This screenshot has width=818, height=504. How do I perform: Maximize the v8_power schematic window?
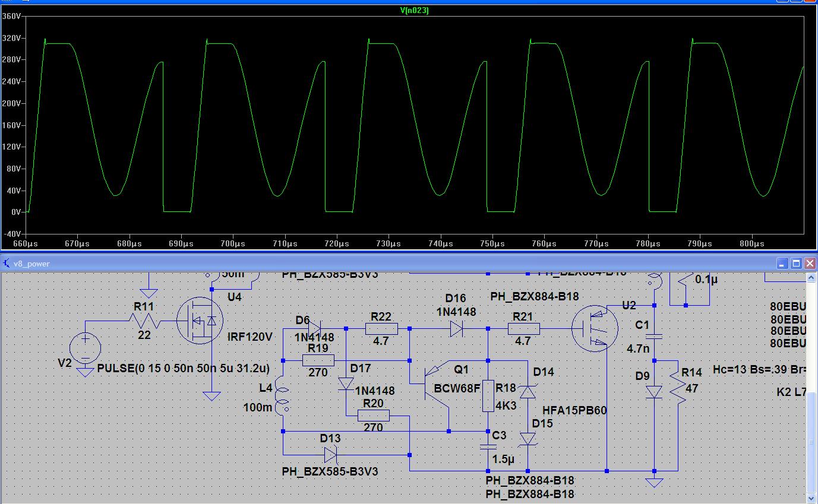(796, 263)
